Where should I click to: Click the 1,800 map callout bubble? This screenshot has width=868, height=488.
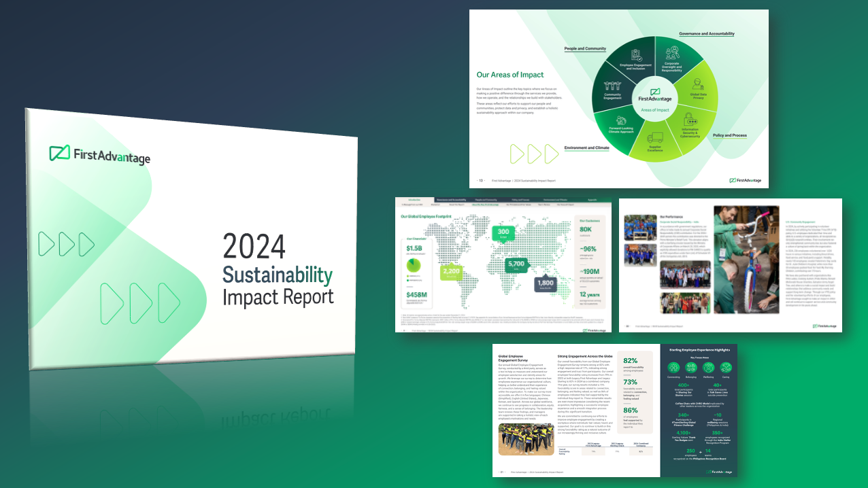[x=546, y=284]
